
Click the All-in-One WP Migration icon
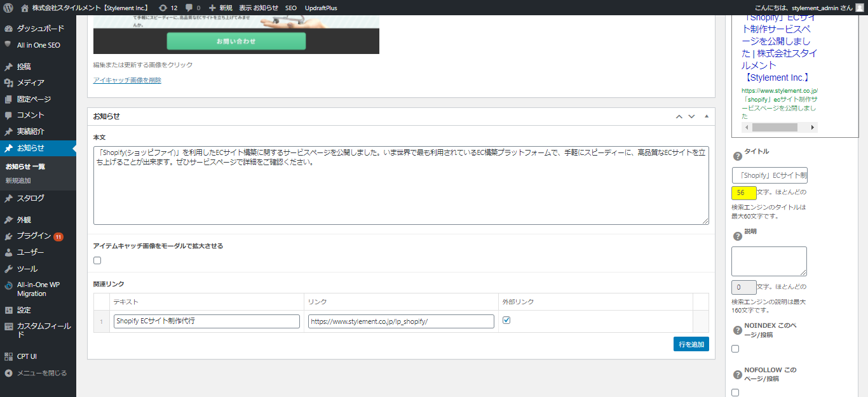(x=8, y=285)
